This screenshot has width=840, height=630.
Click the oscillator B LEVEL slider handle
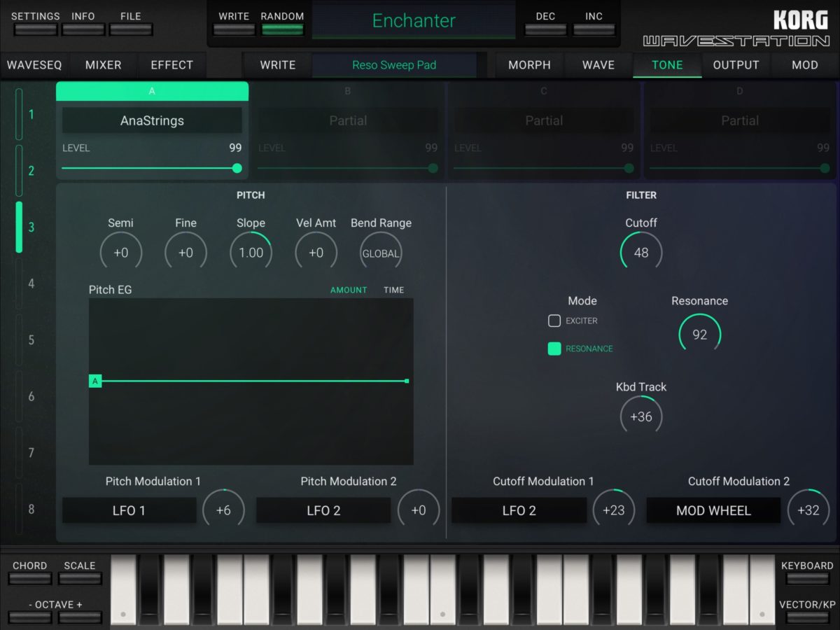[433, 168]
